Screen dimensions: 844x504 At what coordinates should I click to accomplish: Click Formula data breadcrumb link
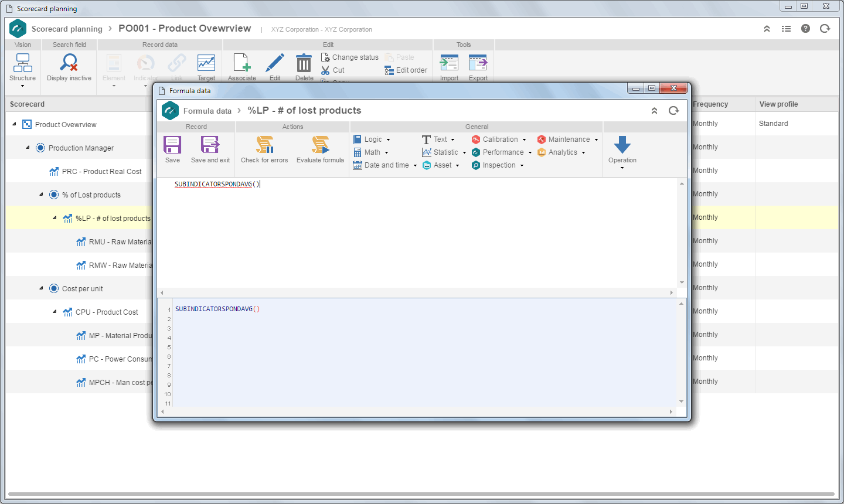[207, 111]
